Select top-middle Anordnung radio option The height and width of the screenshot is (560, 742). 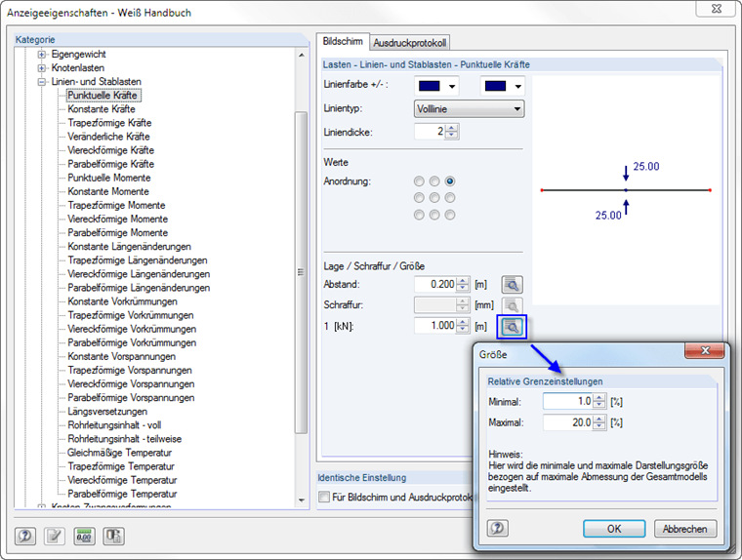tap(434, 181)
